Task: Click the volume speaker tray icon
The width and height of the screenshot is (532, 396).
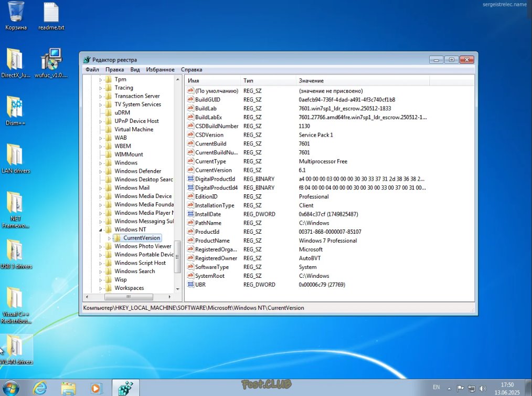Action: [x=483, y=388]
